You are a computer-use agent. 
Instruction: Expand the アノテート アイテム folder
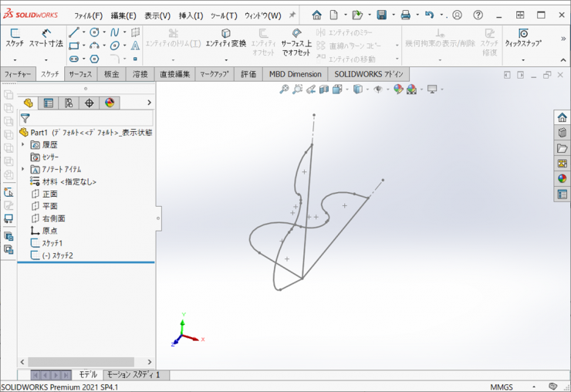[23, 169]
